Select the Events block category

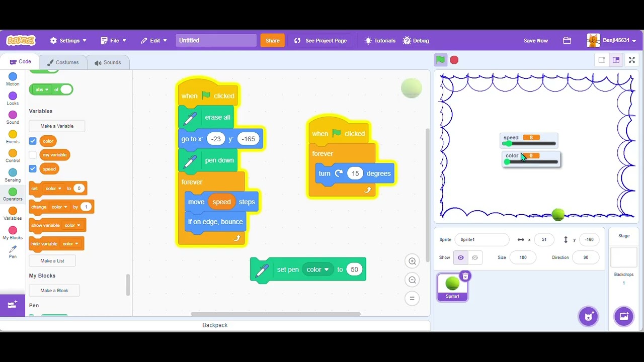(x=13, y=137)
